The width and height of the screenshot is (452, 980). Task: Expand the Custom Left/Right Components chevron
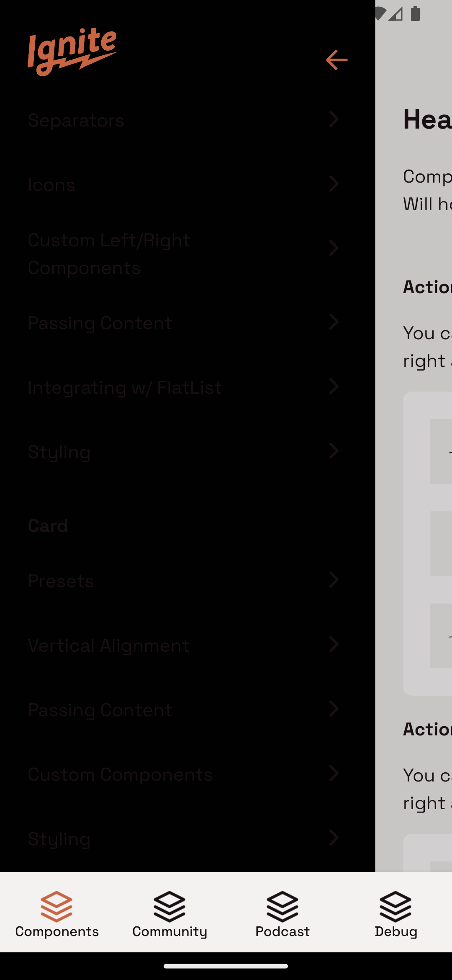(x=334, y=248)
